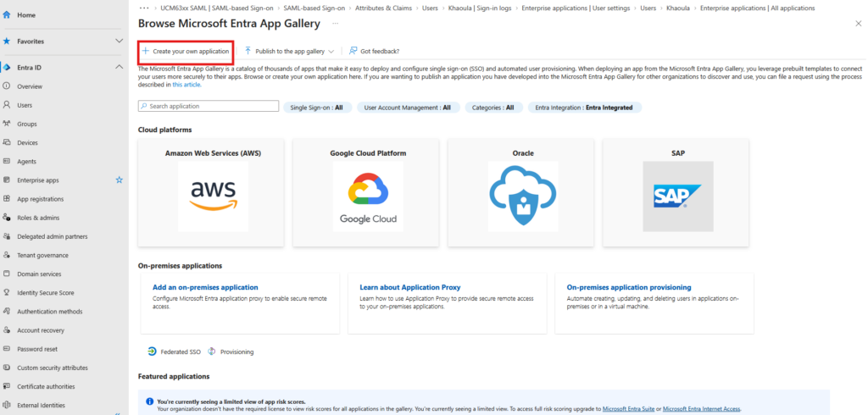Image resolution: width=868 pixels, height=415 pixels.
Task: Open Enterprise apps in sidebar
Action: pyautogui.click(x=37, y=180)
